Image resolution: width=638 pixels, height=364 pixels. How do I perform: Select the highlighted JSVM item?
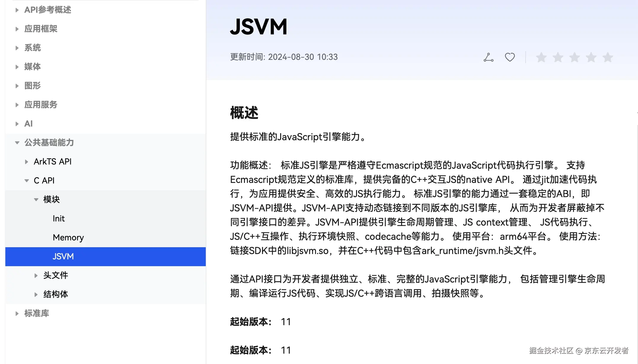click(x=63, y=256)
